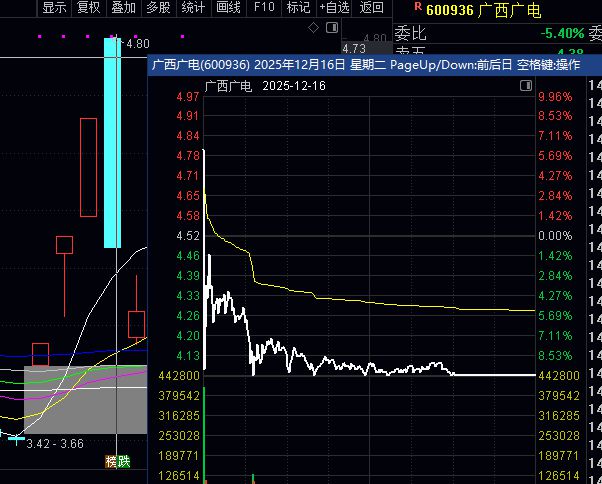Toggle the side panel icon beside the diamond
This screenshot has width=602, height=484.
click(x=332, y=28)
